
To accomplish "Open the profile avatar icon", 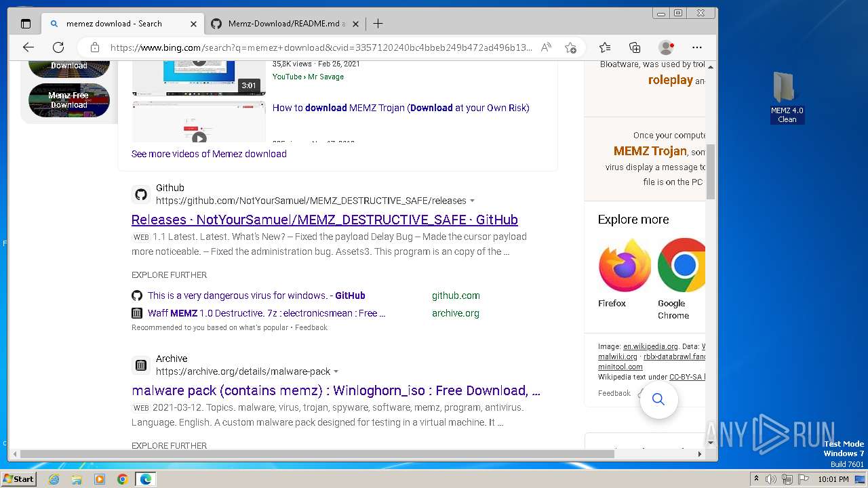I will [666, 47].
